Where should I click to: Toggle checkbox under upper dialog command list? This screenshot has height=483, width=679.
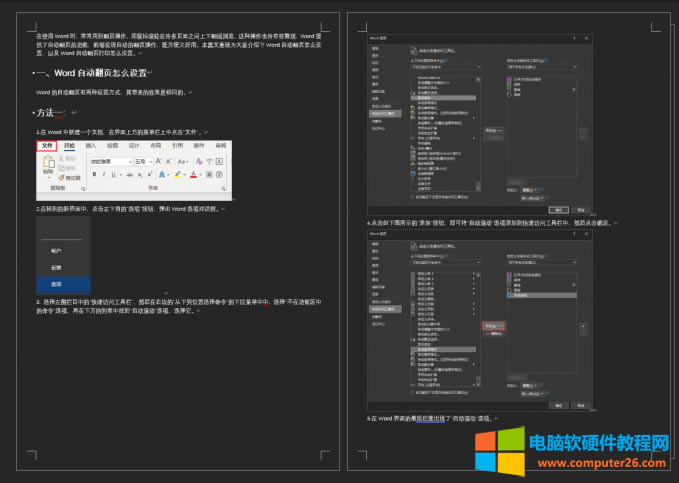413,195
